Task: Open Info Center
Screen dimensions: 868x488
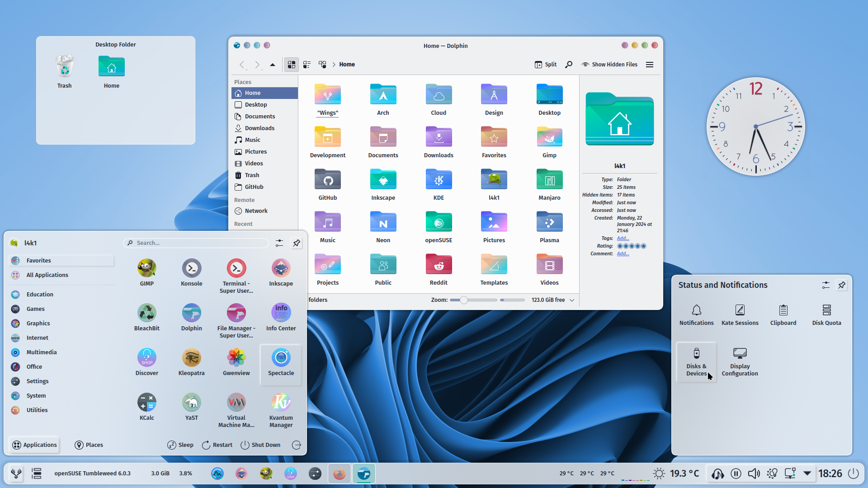Action: [281, 317]
